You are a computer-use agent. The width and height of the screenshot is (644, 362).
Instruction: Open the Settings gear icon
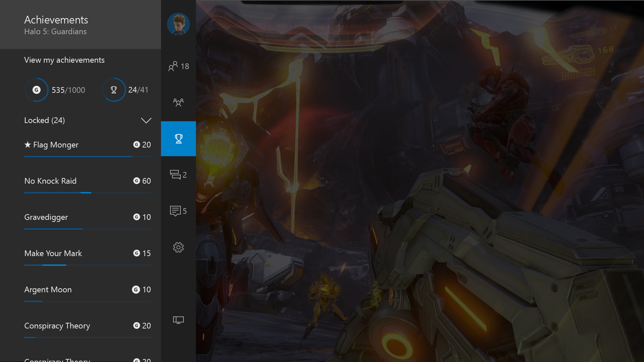(178, 247)
